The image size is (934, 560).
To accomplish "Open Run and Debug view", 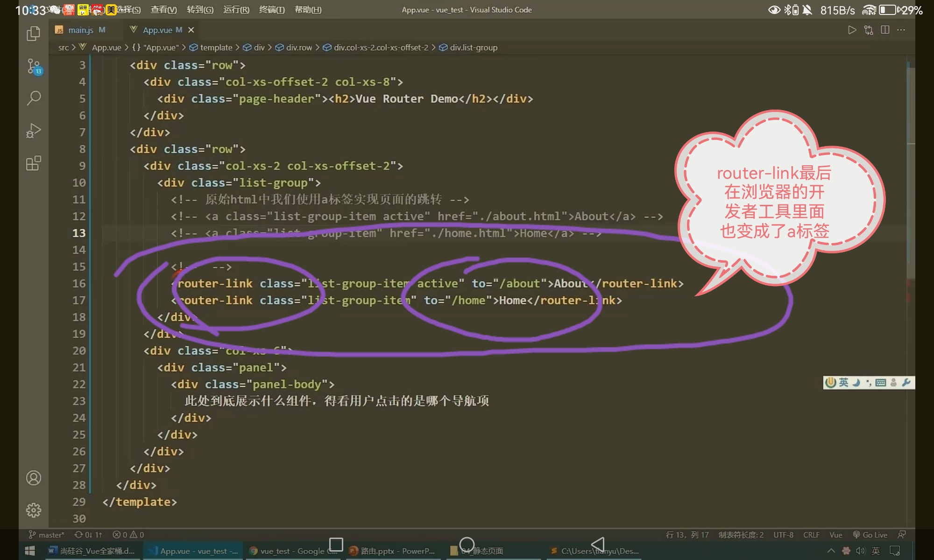I will (34, 131).
